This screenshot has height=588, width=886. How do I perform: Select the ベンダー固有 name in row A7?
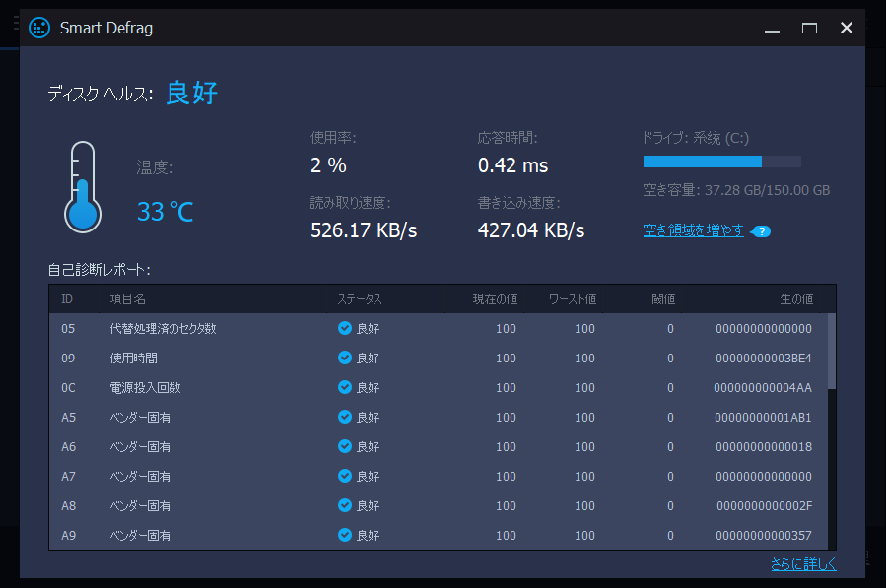click(x=140, y=477)
